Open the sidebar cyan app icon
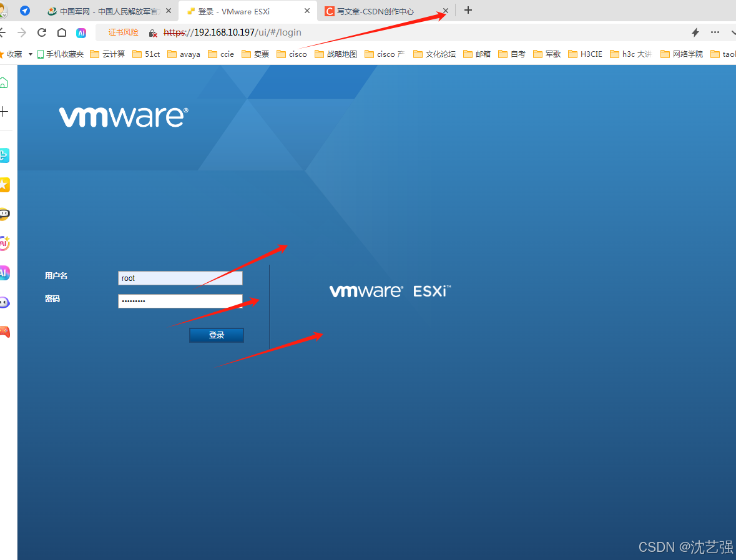Viewport: 736px width, 560px height. 4,155
